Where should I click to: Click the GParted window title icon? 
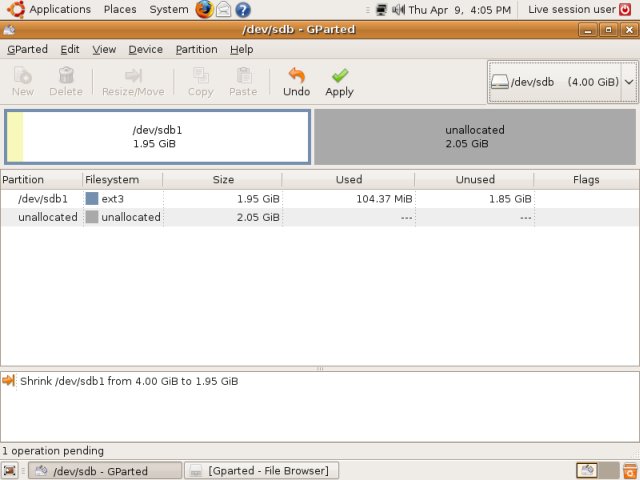tap(9, 29)
